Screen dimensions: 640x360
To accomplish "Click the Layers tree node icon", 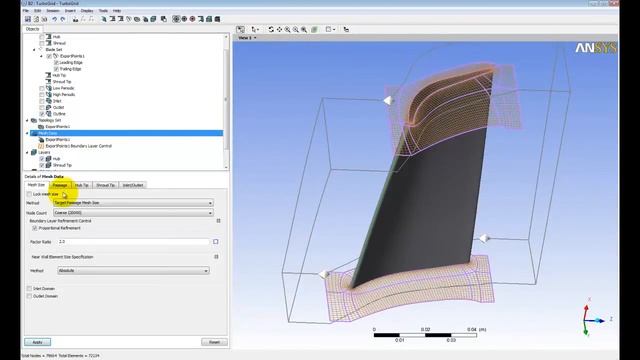I will click(34, 152).
